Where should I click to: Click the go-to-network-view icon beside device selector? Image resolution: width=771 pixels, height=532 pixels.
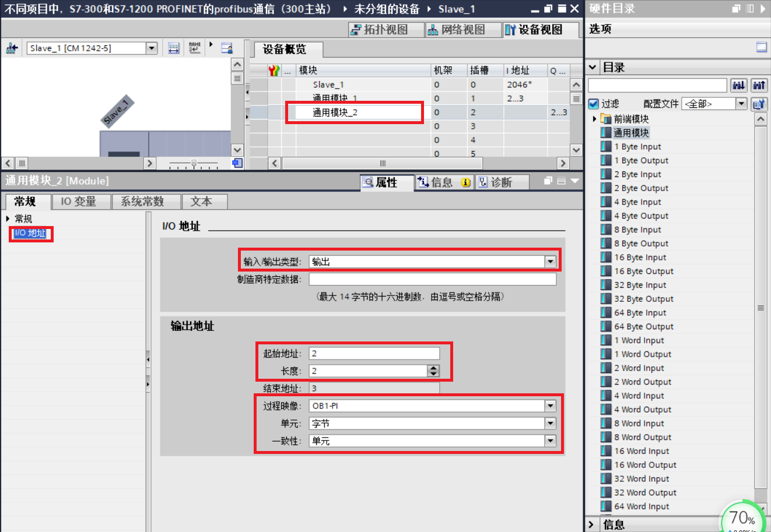pos(12,48)
